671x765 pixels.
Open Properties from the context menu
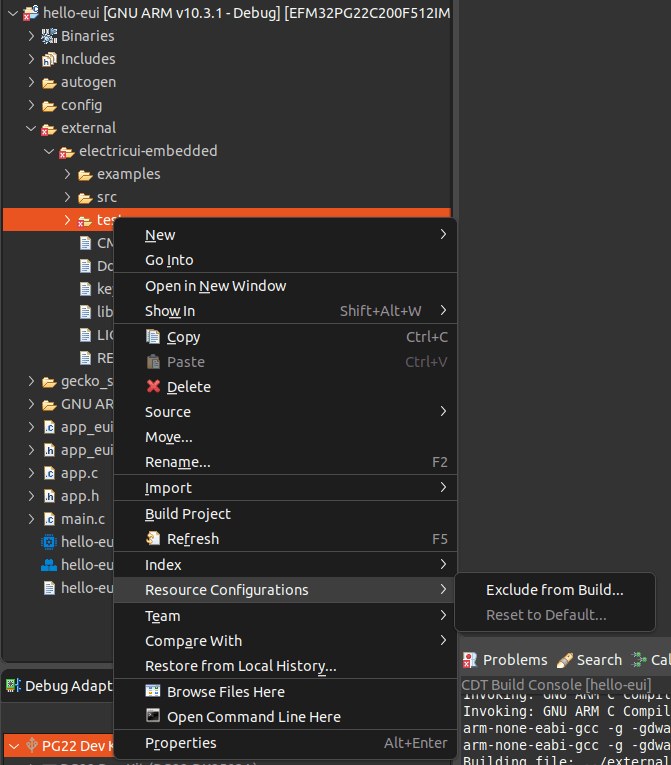[x=181, y=743]
